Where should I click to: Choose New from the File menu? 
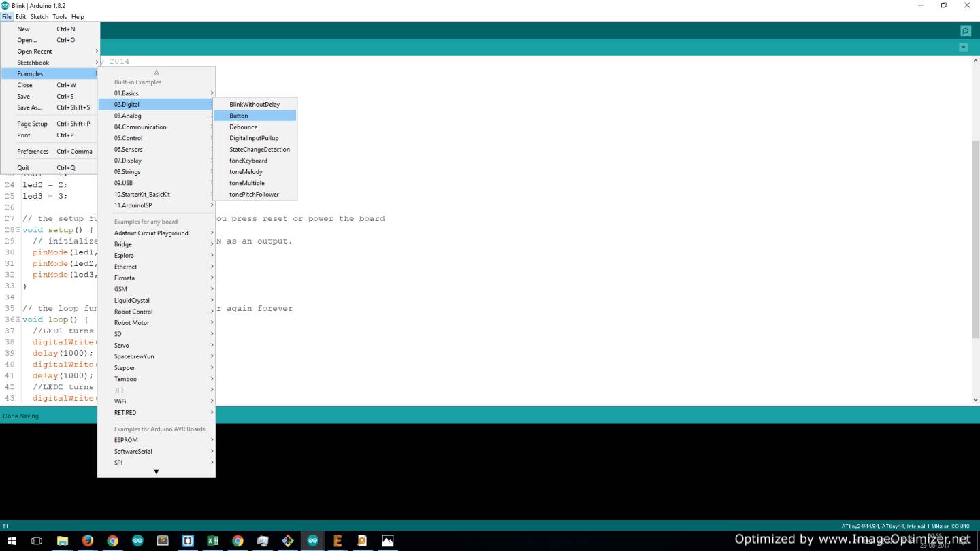pos(50,29)
